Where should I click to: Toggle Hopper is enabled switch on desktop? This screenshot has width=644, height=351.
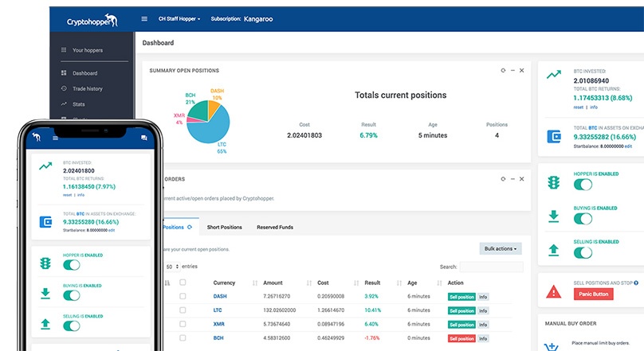583,185
